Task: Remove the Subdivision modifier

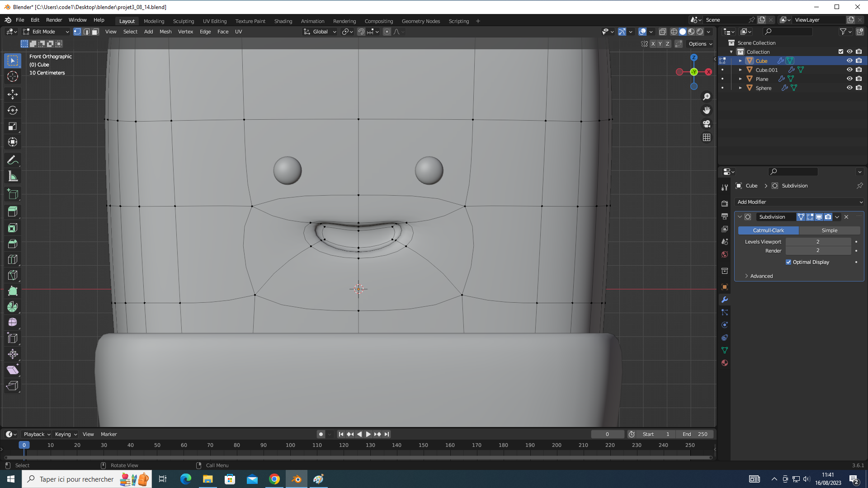Action: click(x=846, y=217)
